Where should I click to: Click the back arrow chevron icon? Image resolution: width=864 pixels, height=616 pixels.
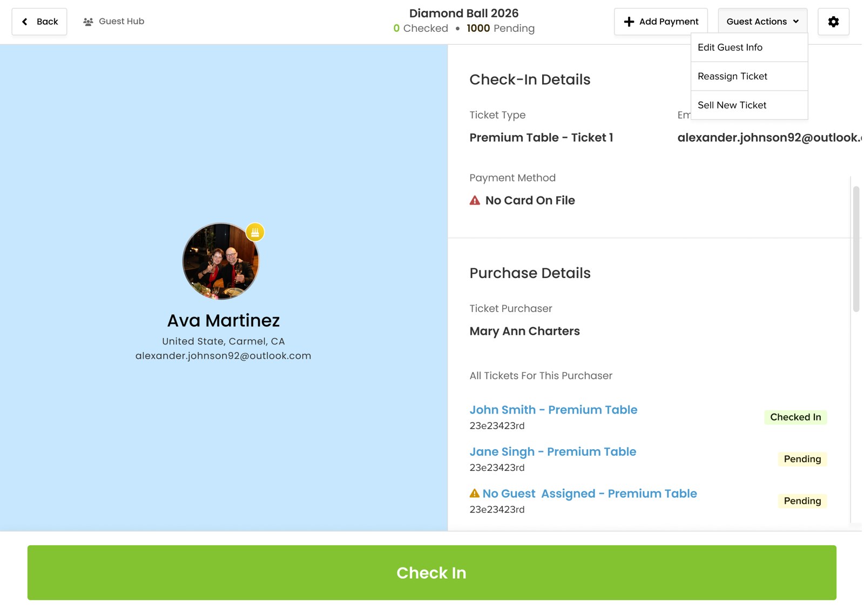point(24,22)
